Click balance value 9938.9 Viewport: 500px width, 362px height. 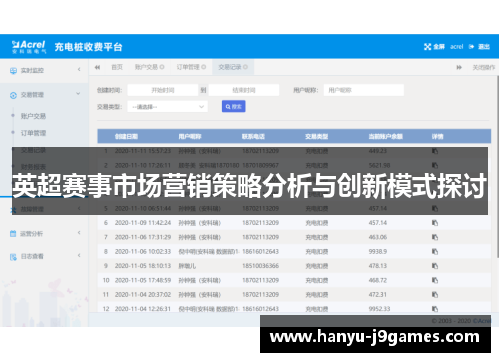[x=378, y=251]
